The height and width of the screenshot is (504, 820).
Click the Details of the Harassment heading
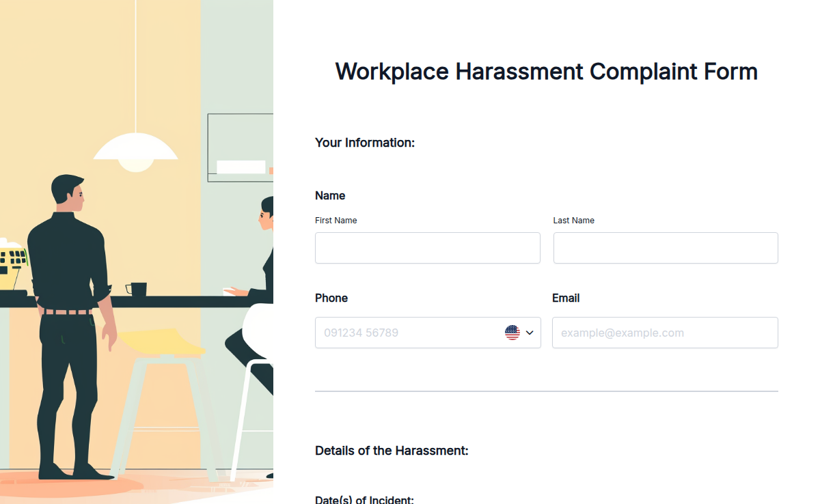click(x=392, y=451)
